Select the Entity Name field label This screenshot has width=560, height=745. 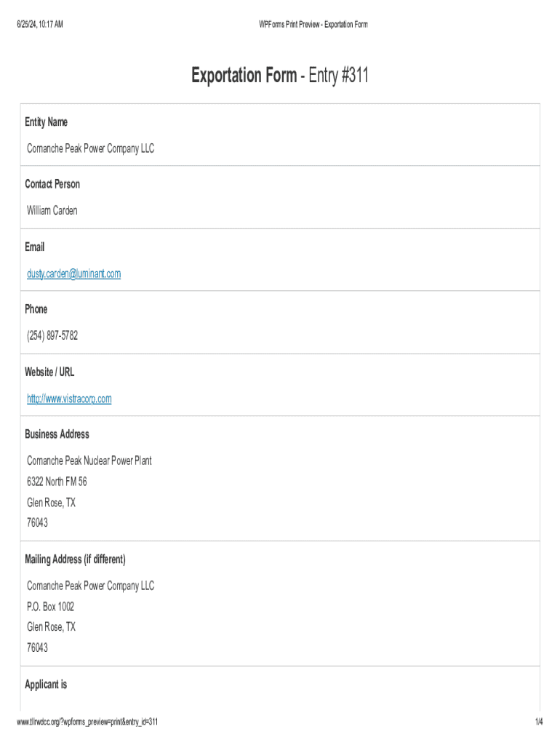[46, 122]
